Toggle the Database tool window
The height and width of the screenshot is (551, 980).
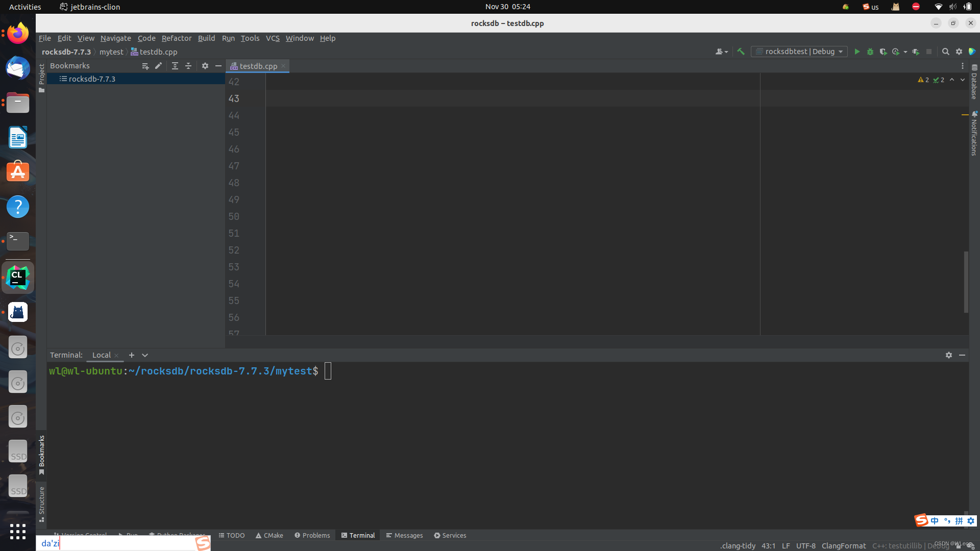pos(974,82)
